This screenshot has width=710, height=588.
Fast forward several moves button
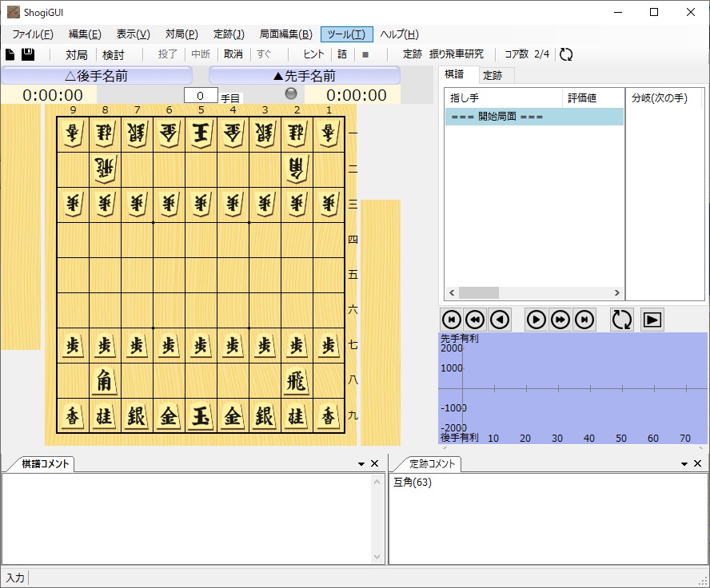[560, 320]
